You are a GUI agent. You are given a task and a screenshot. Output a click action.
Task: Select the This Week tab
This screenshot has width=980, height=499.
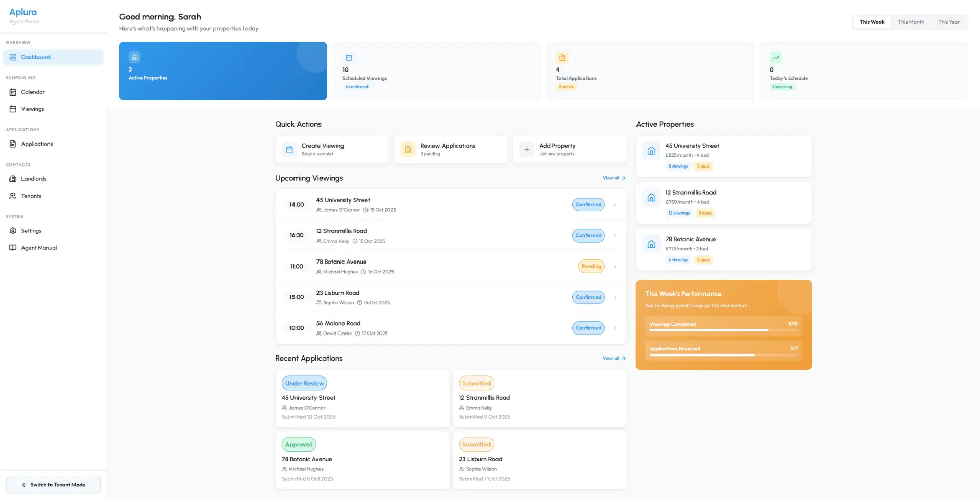click(871, 22)
